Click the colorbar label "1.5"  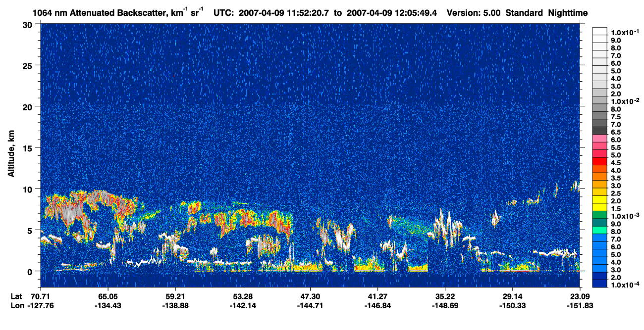(x=616, y=208)
